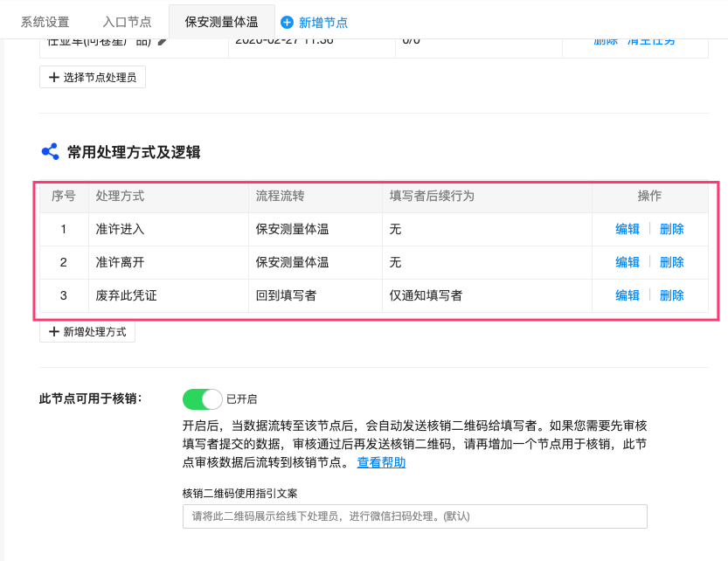Focus the 核销二维码使用指引文案 input field
The height and width of the screenshot is (561, 728).
coord(414,516)
